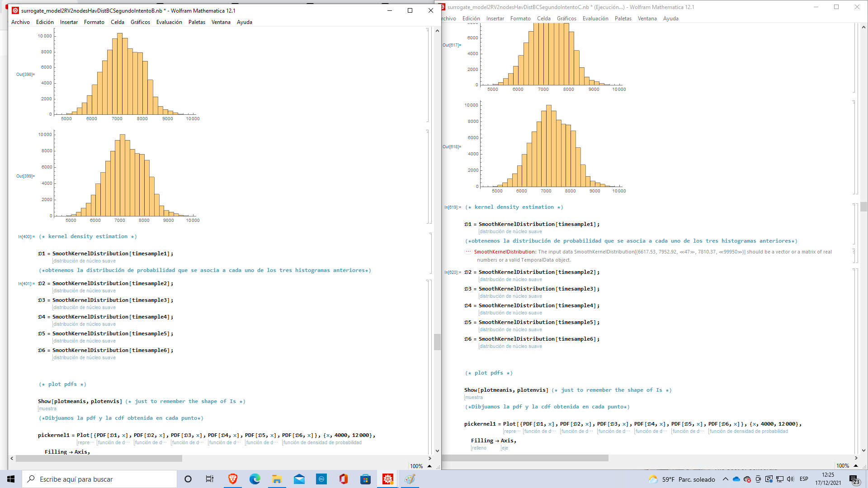868x488 pixels.
Task: Open Brave browser from the taskbar
Action: click(233, 479)
